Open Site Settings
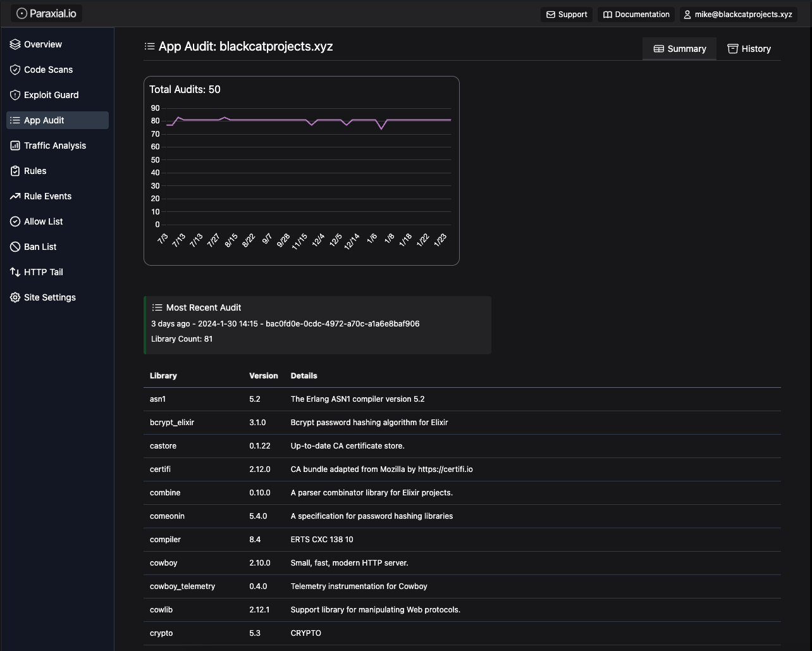Screen dimensions: 812x651 pos(58,297)
